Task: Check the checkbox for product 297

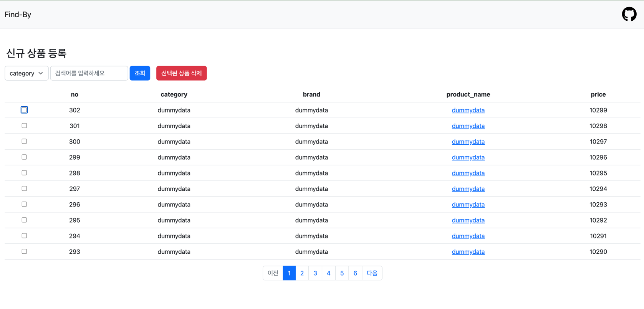Action: (x=24, y=188)
